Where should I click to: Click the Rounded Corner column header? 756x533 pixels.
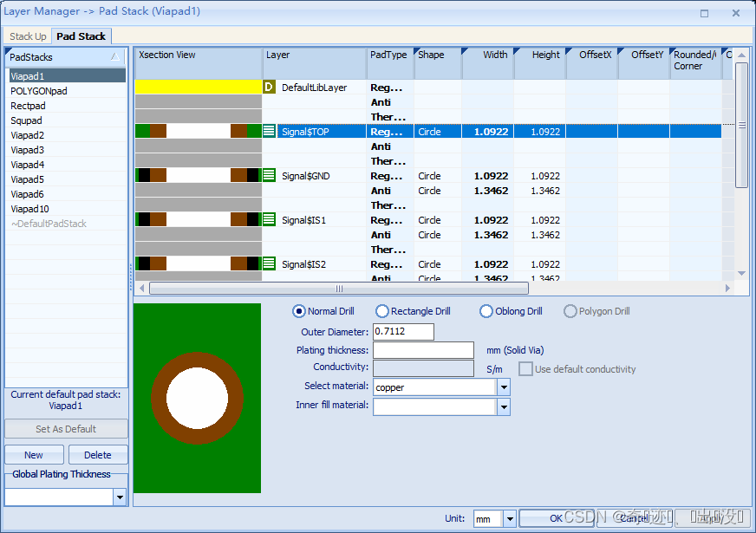696,63
